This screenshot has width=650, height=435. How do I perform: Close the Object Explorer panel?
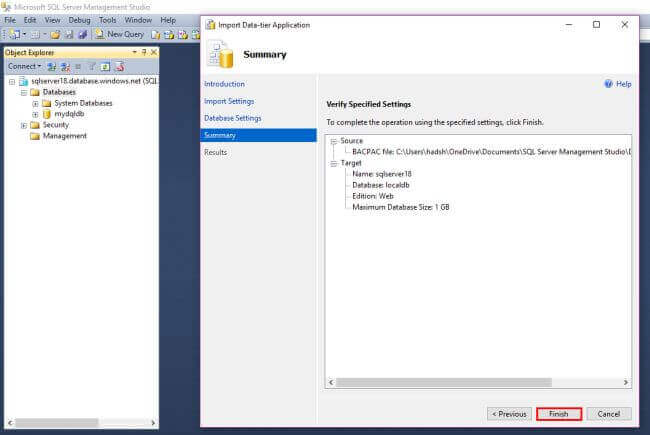153,52
